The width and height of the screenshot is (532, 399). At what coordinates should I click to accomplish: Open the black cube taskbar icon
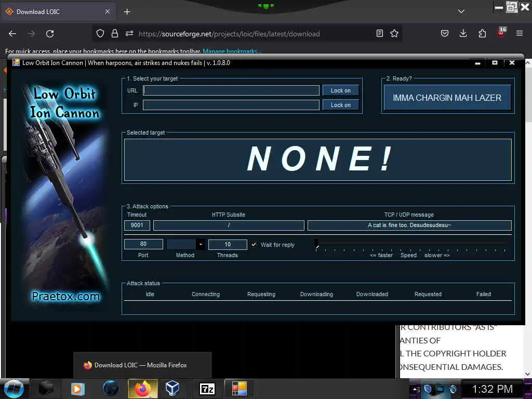(x=46, y=389)
